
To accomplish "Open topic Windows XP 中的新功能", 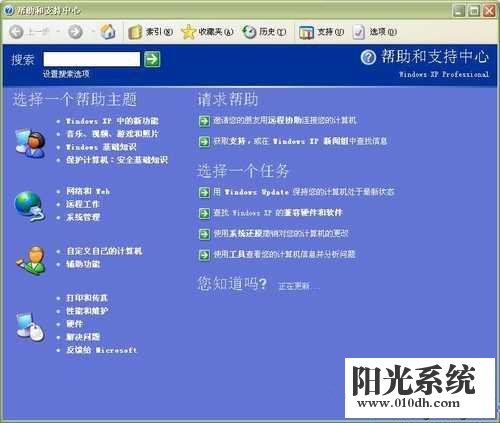I will (112, 121).
